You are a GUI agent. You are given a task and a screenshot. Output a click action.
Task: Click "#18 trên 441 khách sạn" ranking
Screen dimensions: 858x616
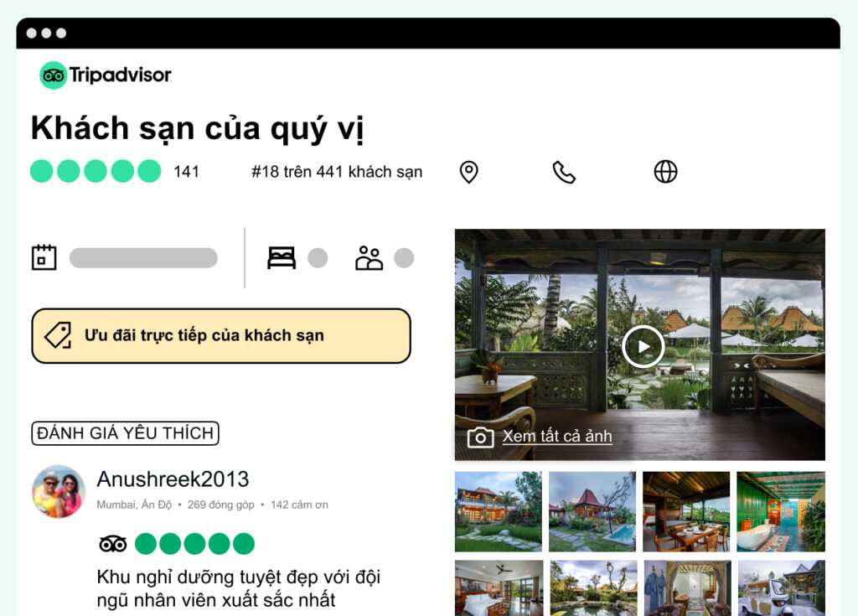[337, 172]
